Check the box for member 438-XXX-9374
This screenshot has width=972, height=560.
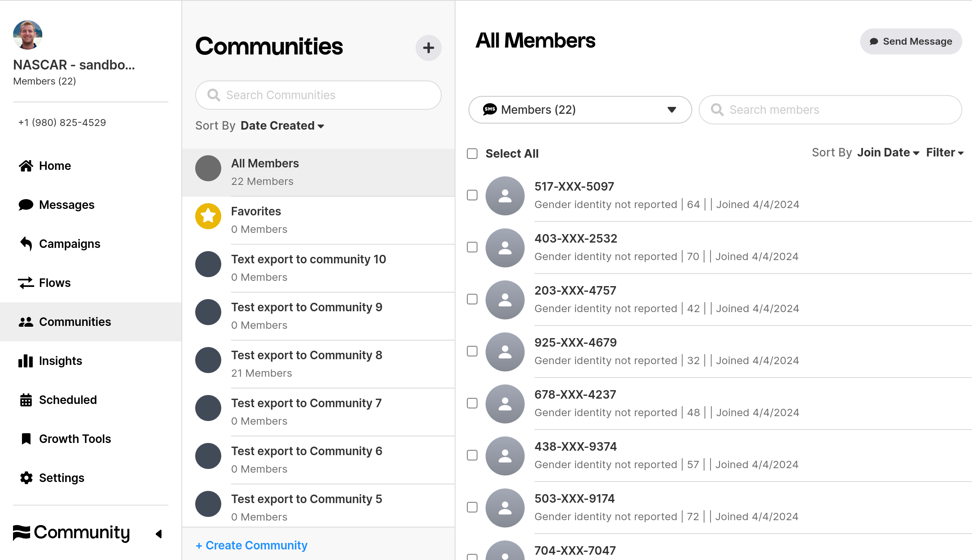[x=472, y=455]
